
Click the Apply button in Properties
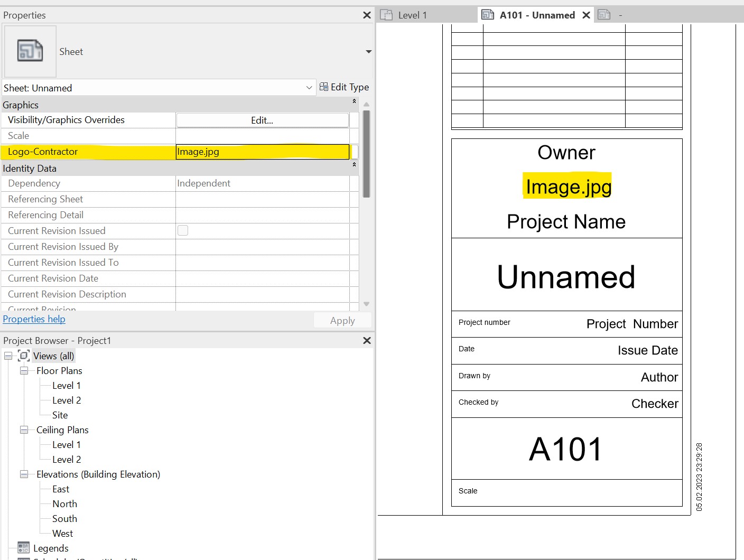click(342, 321)
